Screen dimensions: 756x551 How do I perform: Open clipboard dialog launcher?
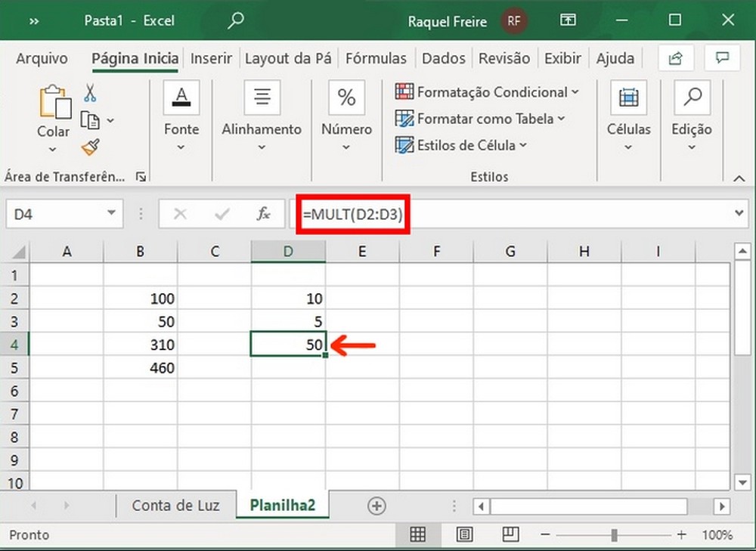pyautogui.click(x=141, y=177)
